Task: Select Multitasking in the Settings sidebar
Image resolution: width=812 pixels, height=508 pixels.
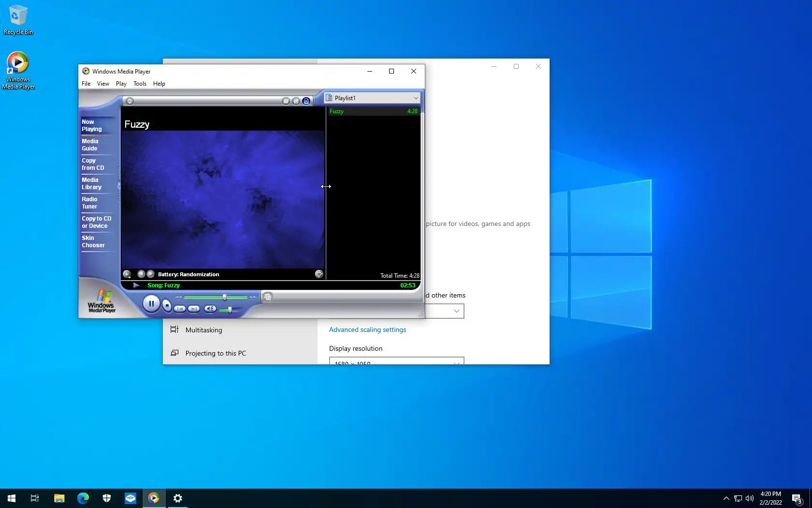Action: point(240,330)
